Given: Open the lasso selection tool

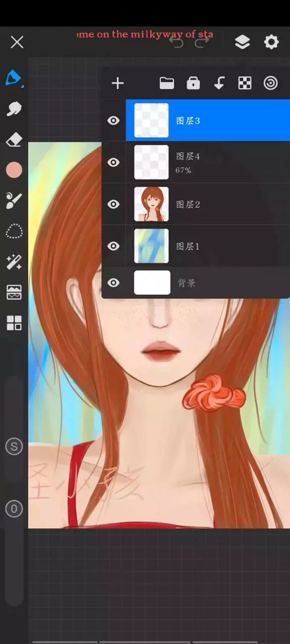Looking at the screenshot, I should [14, 231].
